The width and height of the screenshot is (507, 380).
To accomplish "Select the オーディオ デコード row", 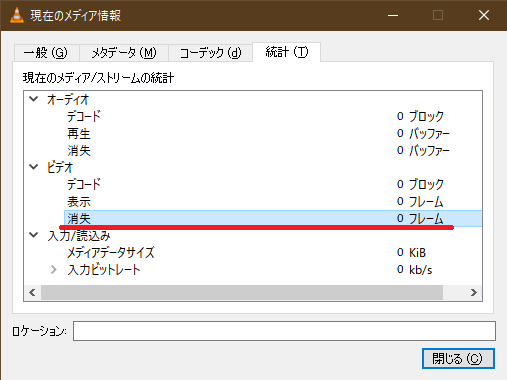I will coord(273,116).
